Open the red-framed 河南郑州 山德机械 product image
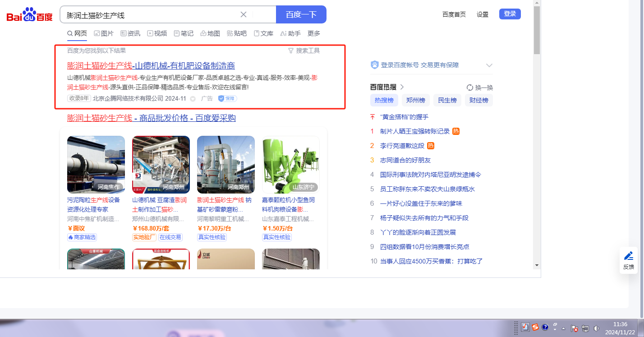Viewport: 644px width, 337px height. pyautogui.click(x=161, y=165)
